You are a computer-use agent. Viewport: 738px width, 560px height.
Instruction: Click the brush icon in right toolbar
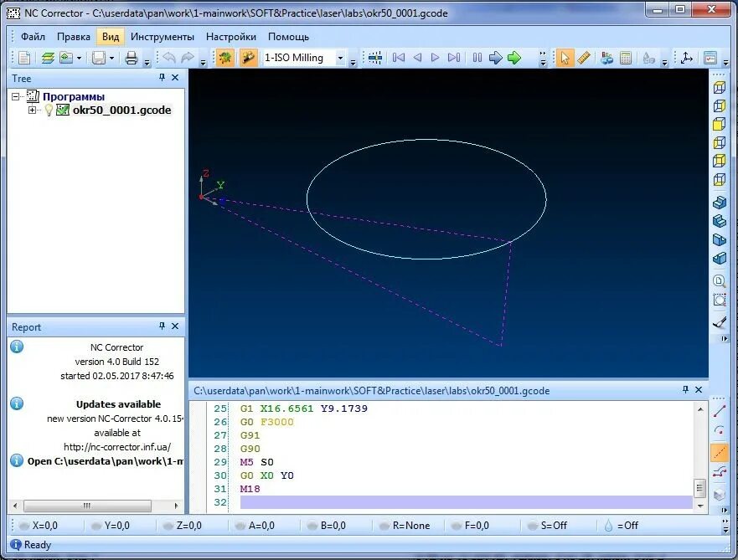coord(720,322)
